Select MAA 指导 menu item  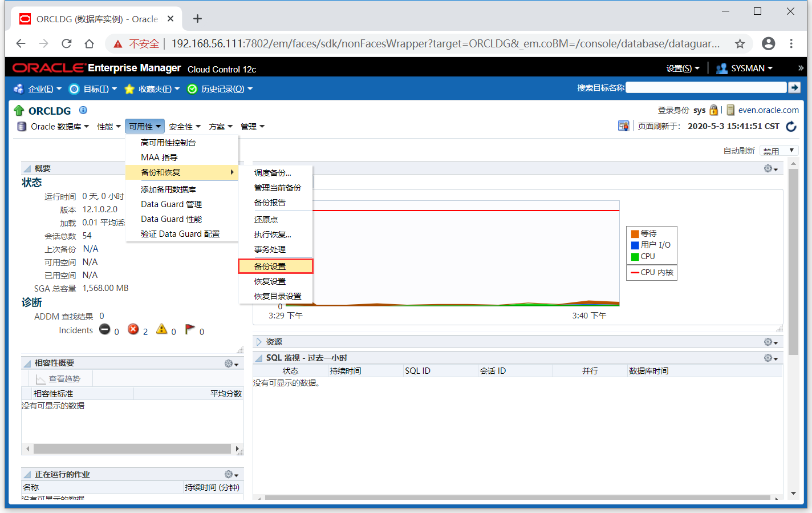(x=182, y=157)
